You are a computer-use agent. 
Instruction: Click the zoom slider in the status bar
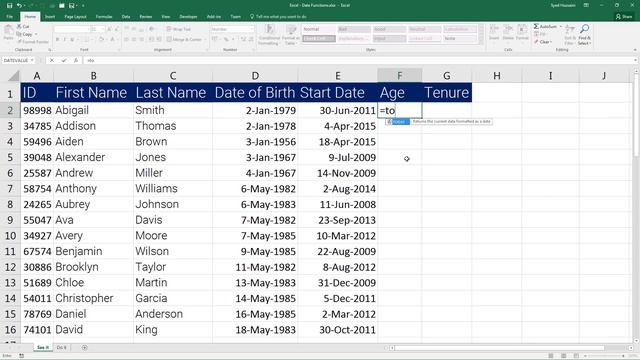[x=604, y=356]
